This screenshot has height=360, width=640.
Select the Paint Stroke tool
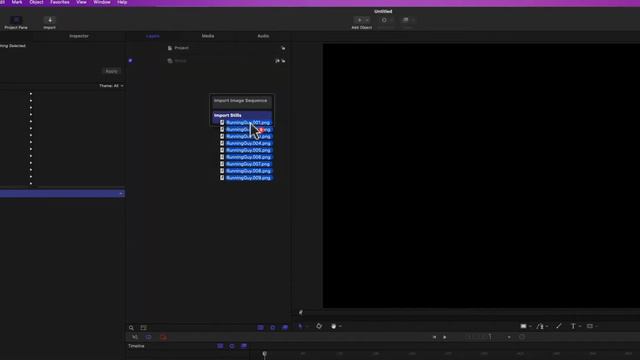pos(559,326)
